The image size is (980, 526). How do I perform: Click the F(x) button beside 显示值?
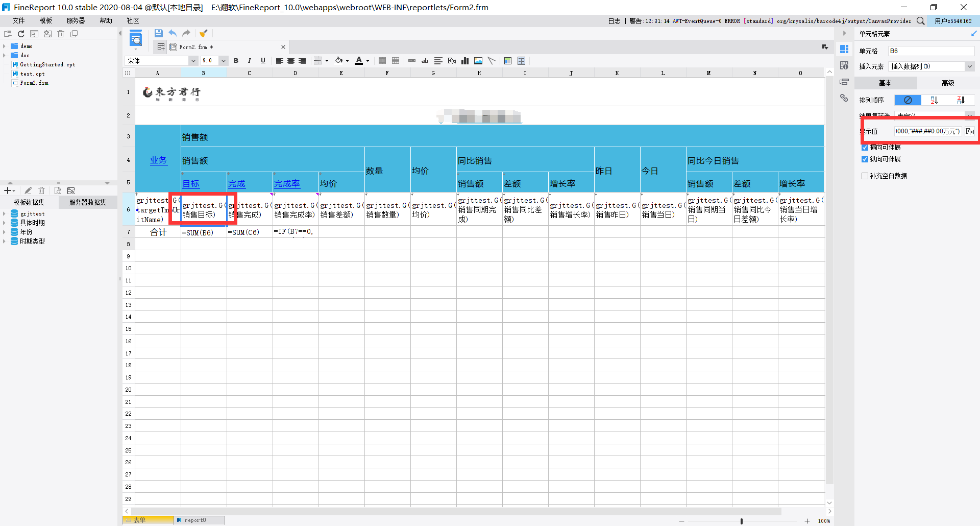click(x=970, y=131)
